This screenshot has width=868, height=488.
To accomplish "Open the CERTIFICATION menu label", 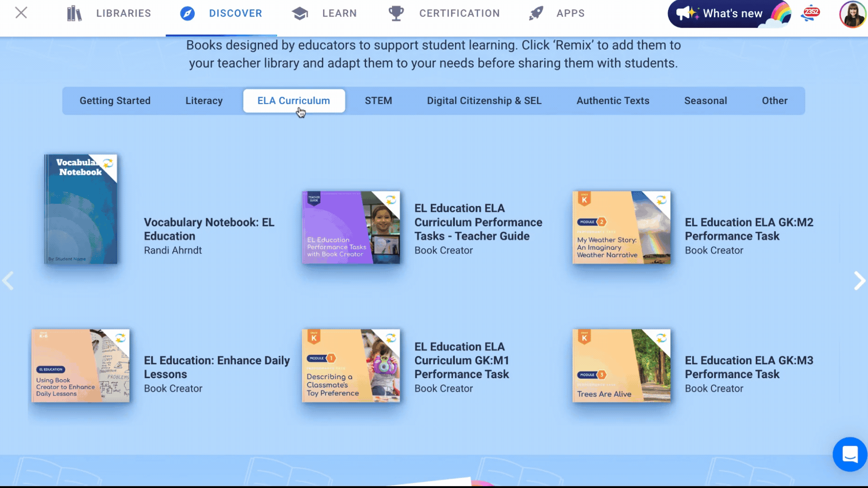I will (459, 14).
